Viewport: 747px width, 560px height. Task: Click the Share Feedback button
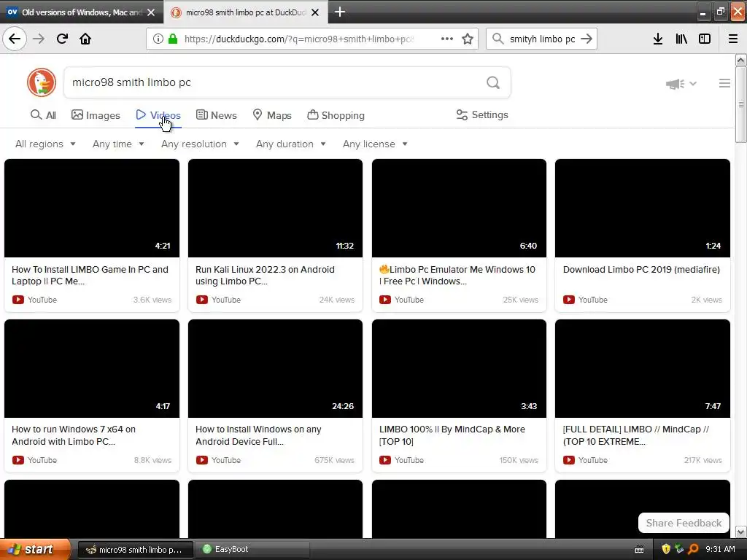pos(684,523)
